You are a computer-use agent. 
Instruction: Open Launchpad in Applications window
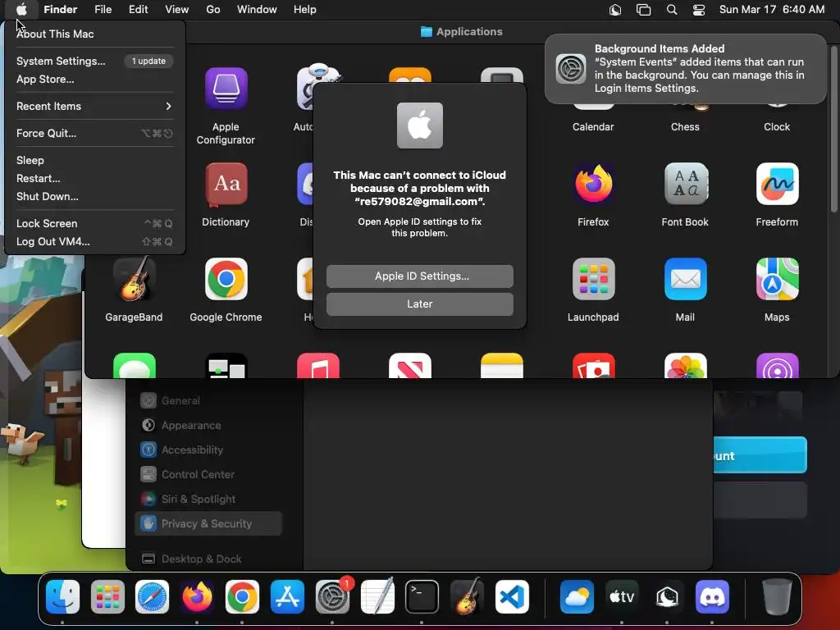[x=593, y=279]
